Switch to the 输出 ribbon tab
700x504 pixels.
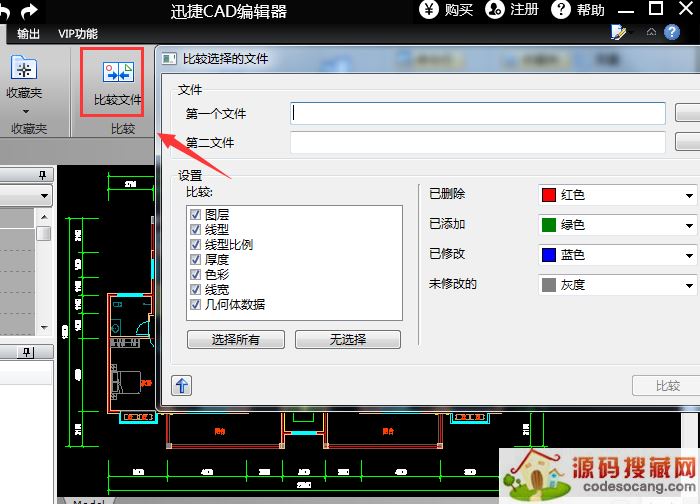pos(29,34)
